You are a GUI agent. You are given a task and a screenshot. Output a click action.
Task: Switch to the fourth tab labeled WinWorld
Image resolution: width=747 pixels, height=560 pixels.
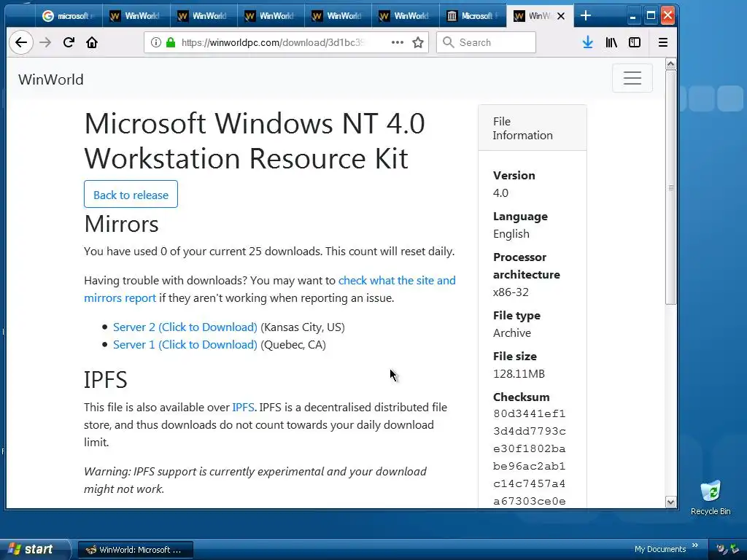pyautogui.click(x=337, y=16)
